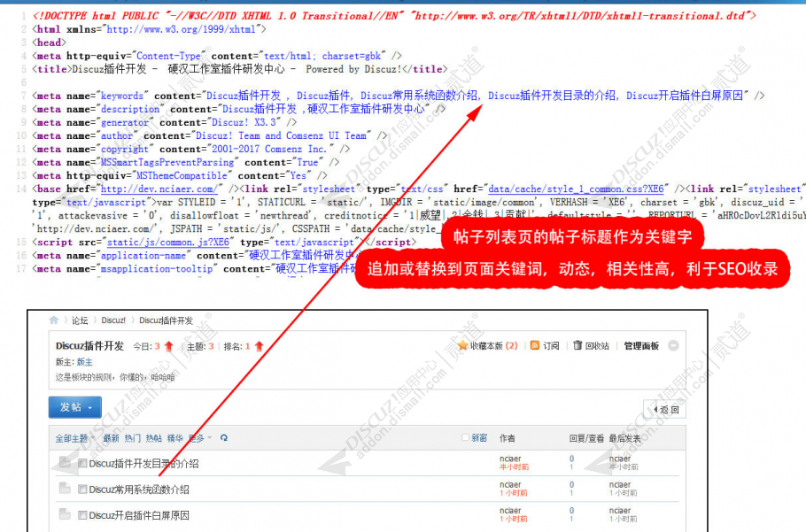Click author nciaer of thread Discuz插件开发目录的介绍
This screenshot has height=532, width=806.
pyautogui.click(x=510, y=459)
